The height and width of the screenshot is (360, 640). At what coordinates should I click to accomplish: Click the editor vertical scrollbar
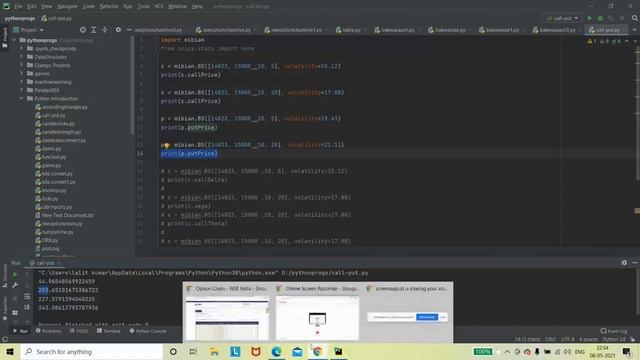coord(637,114)
